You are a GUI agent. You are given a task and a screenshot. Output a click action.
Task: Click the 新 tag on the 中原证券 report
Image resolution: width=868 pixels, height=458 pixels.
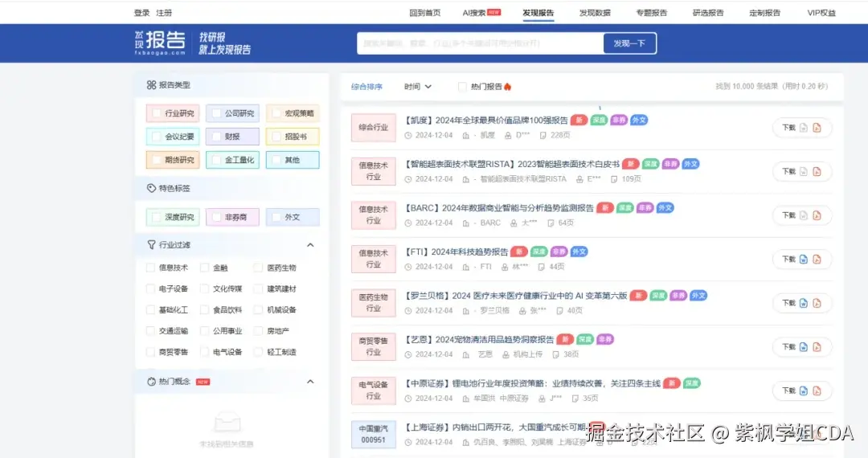pyautogui.click(x=671, y=383)
